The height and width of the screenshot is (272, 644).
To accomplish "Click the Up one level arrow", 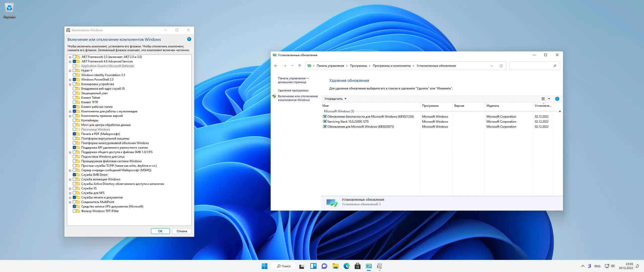I will click(x=300, y=66).
